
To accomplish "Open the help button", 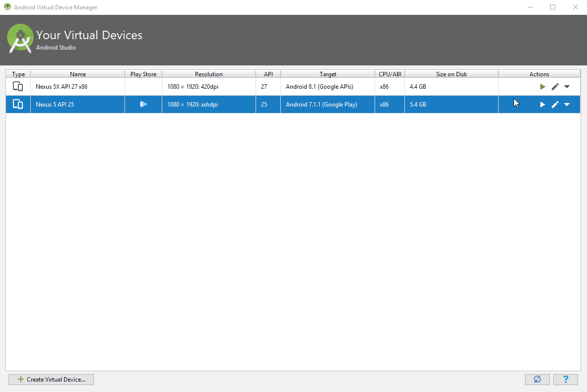I will [x=566, y=379].
